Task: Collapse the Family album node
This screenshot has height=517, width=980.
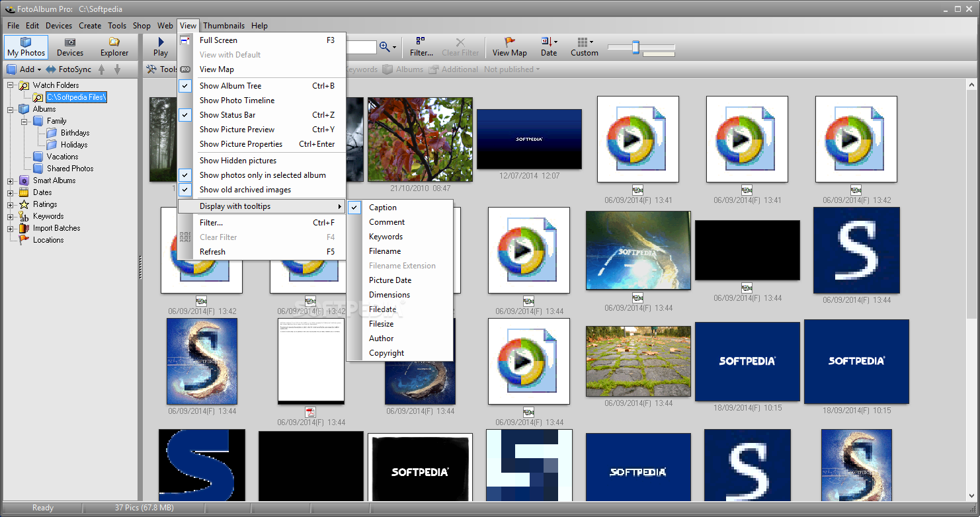Action: coord(24,121)
